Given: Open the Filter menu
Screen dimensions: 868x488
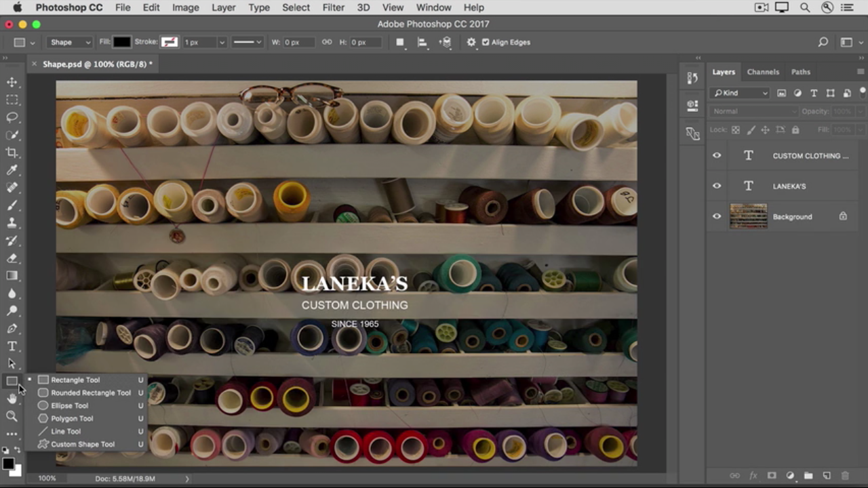Looking at the screenshot, I should tap(333, 7).
